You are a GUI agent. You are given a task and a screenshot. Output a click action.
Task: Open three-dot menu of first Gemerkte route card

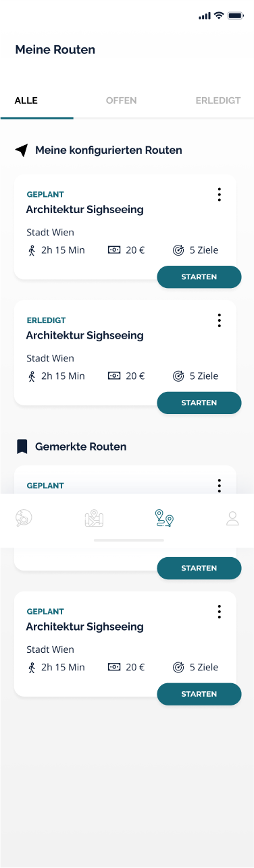coord(219,486)
